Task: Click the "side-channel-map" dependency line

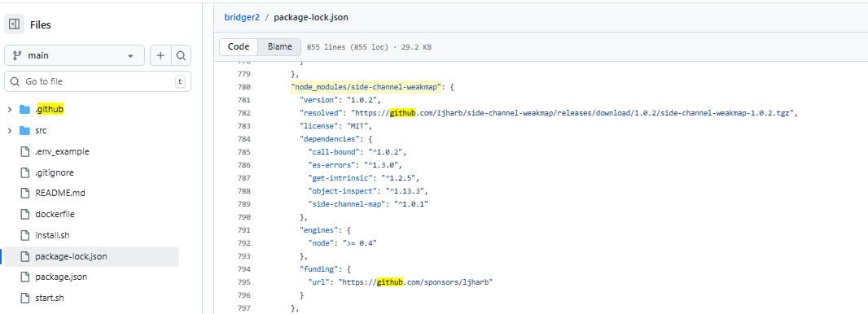Action: [368, 204]
